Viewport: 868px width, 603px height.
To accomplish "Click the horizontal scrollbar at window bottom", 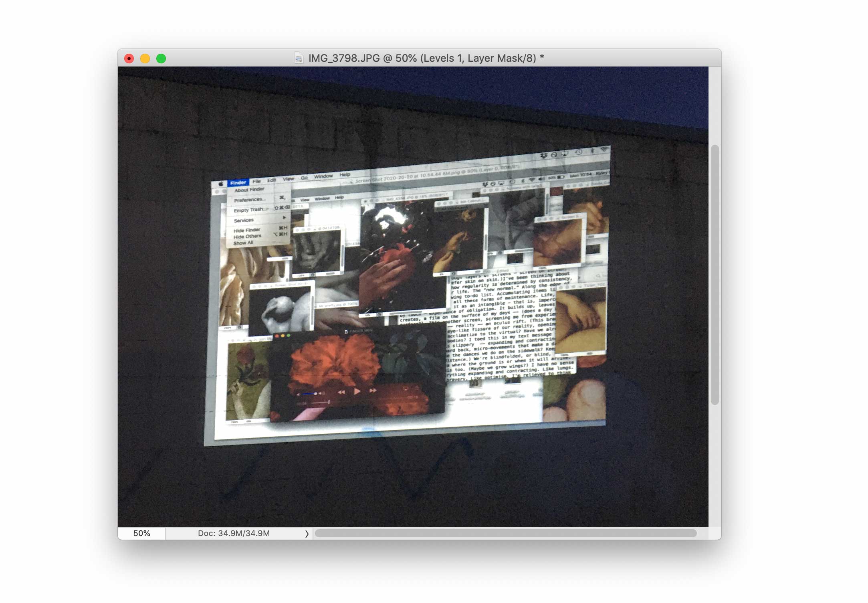I will 505,533.
